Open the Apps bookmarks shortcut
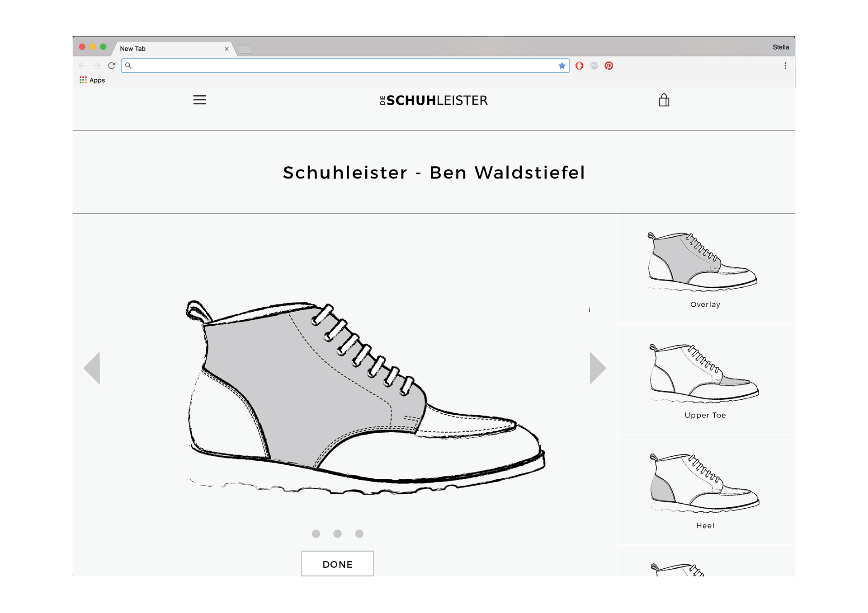The image size is (868, 613). [x=92, y=80]
